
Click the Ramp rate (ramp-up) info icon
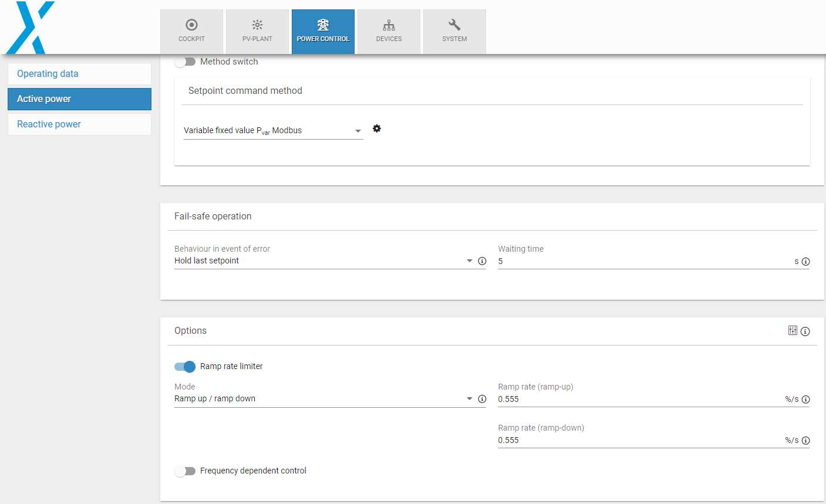[805, 400]
